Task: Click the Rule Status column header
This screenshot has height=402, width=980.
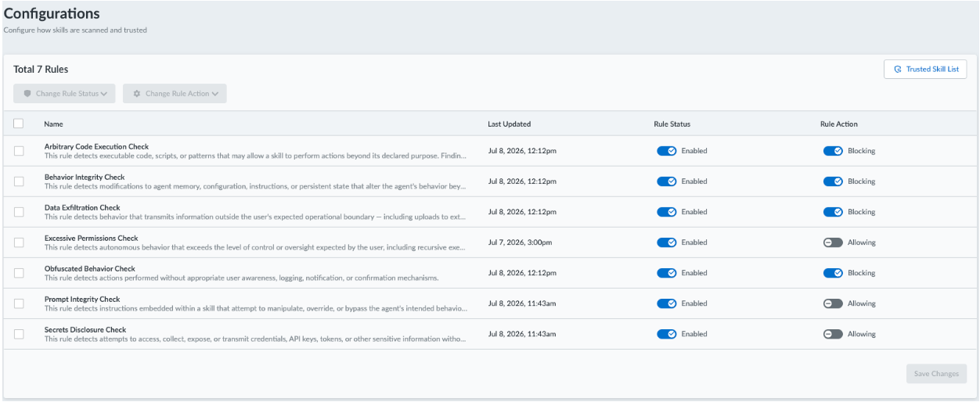Action: 672,124
